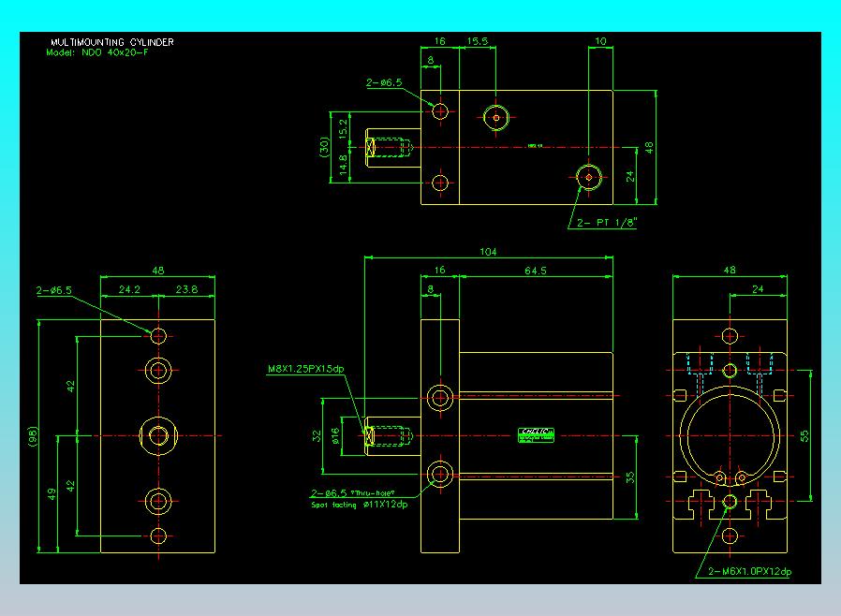The image size is (841, 616).
Task: Click the 14.8 dimension text
Action: pyautogui.click(x=344, y=165)
